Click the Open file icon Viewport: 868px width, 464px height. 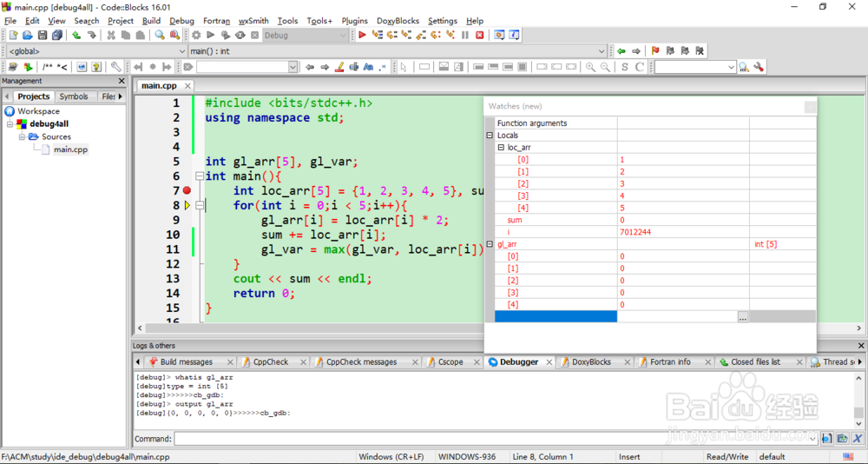click(x=28, y=35)
